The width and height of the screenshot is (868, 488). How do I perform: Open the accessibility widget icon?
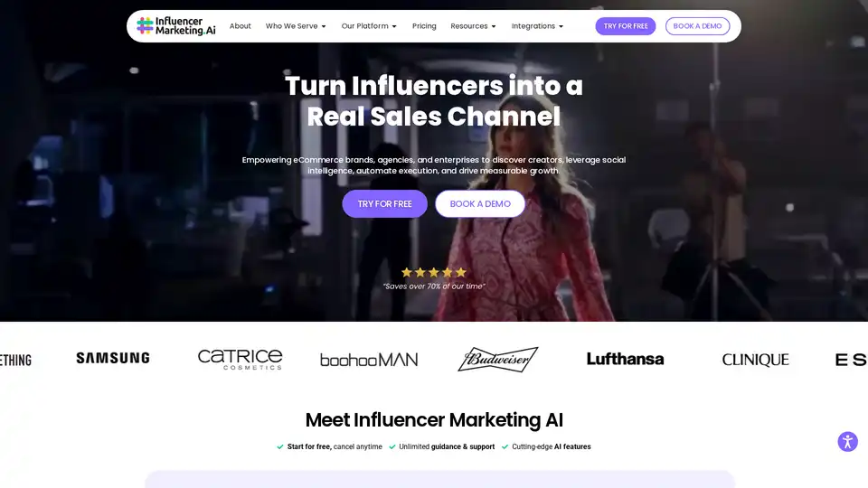click(x=847, y=442)
